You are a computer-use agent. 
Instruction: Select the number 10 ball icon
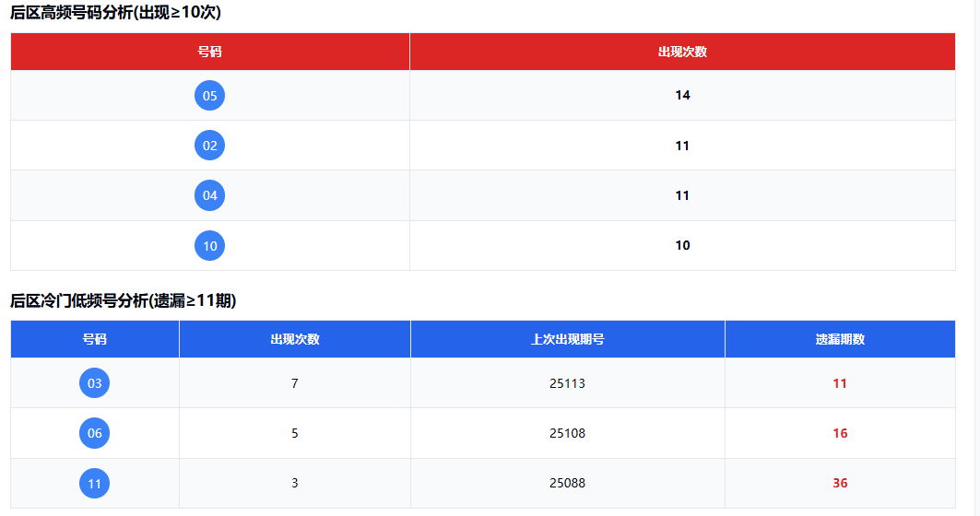(209, 246)
